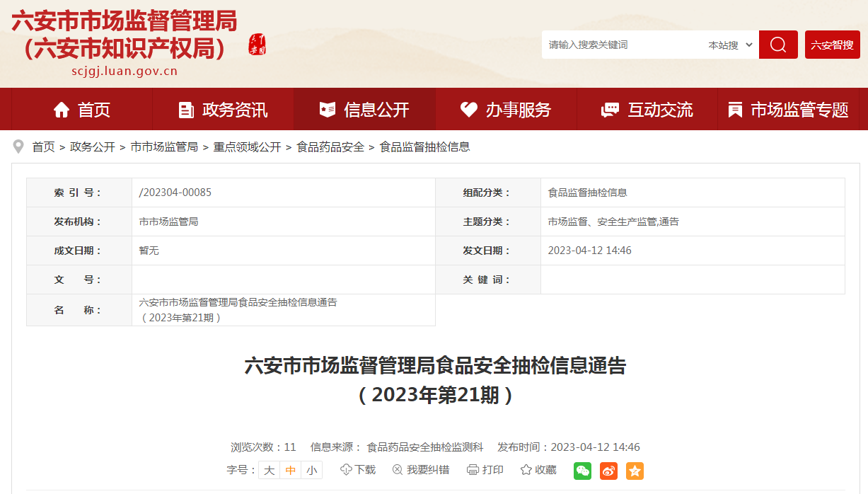Open 食品监督抽检信息 breadcrumb link
Screen dimensions: 868x494
425,147
